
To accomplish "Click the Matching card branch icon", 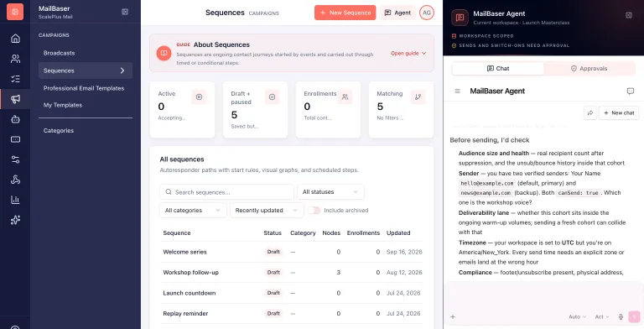I will [418, 97].
